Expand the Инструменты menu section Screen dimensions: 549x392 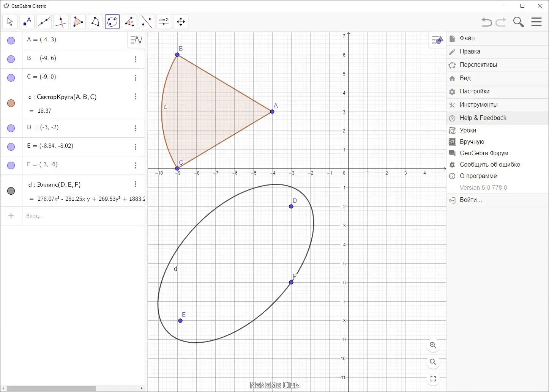(498, 105)
